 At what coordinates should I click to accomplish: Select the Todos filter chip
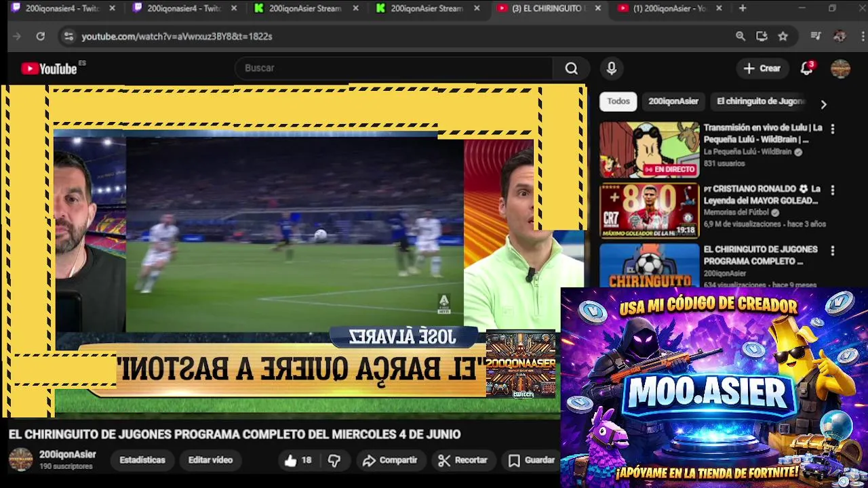[x=618, y=102]
